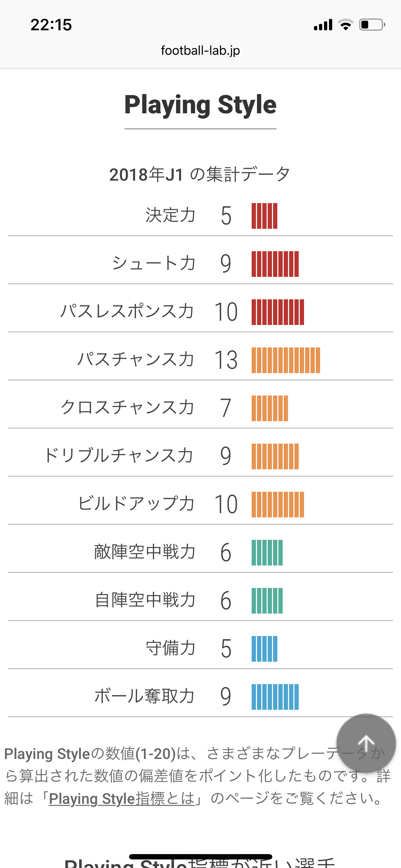Tap the red 決定力 rating bar
This screenshot has height=868, width=401.
[264, 216]
